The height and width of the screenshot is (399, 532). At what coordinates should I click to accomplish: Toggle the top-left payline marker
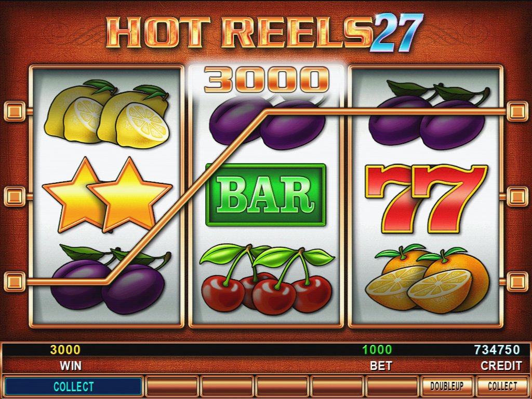pos(14,111)
